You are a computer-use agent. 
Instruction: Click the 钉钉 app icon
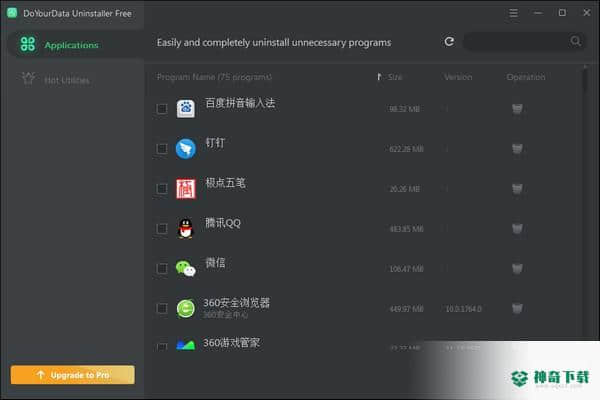tap(186, 149)
